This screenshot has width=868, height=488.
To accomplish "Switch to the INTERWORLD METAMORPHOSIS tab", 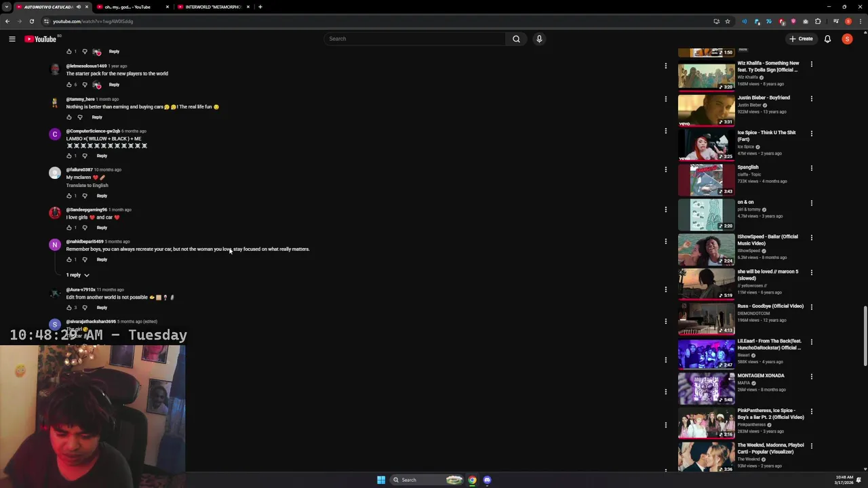I will pyautogui.click(x=213, y=7).
